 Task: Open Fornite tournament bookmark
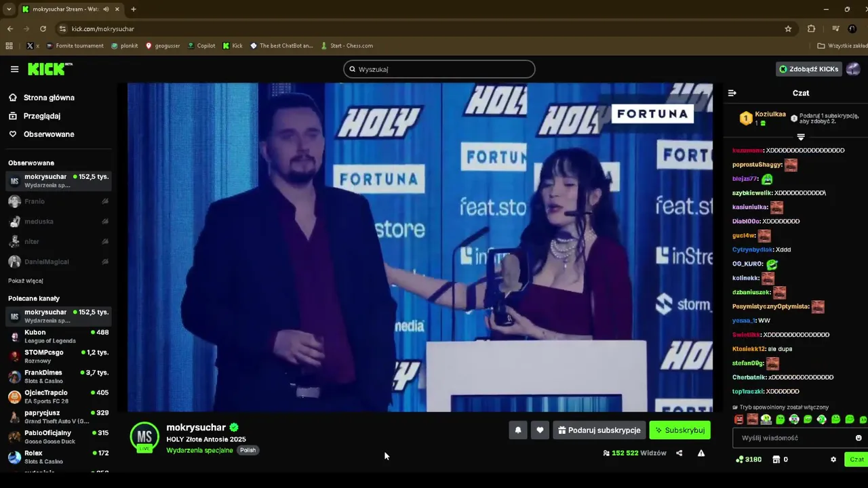point(75,45)
